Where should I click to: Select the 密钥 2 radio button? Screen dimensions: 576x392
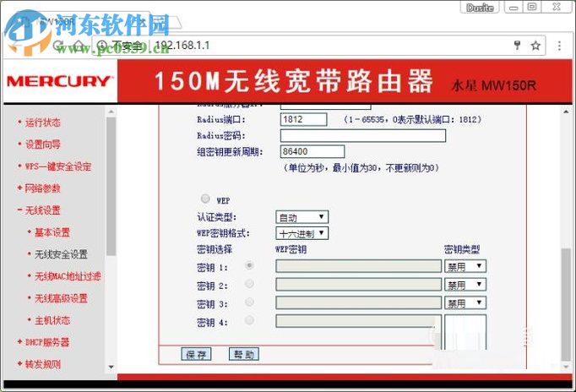(249, 284)
